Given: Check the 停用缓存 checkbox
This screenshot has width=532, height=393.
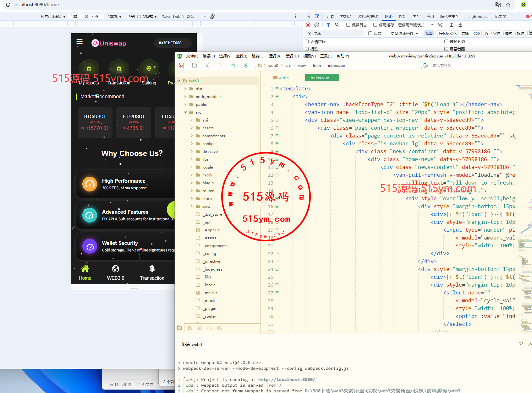Looking at the screenshot, I should pos(375,25).
